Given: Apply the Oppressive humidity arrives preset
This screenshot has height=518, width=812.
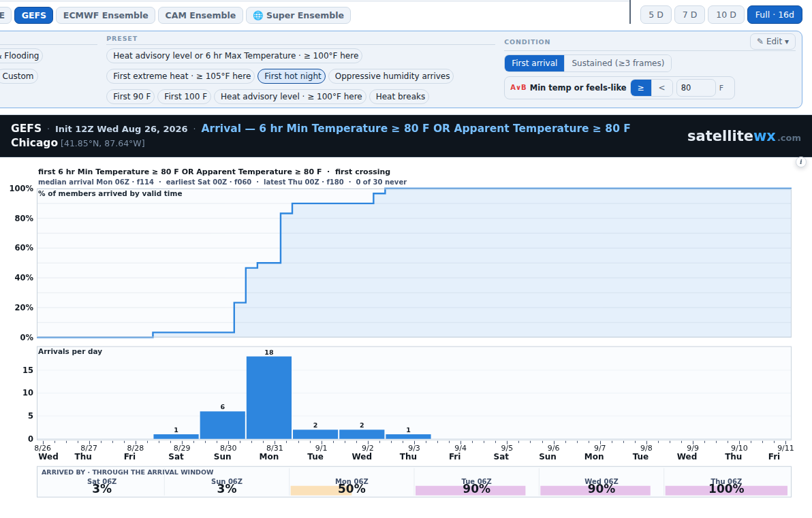Looking at the screenshot, I should tap(391, 76).
